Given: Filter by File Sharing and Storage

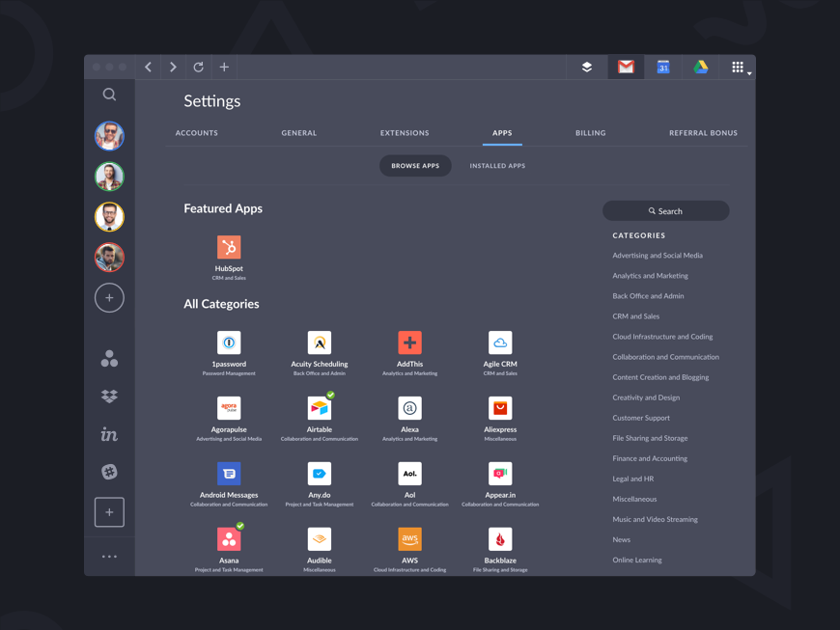Looking at the screenshot, I should coord(650,438).
